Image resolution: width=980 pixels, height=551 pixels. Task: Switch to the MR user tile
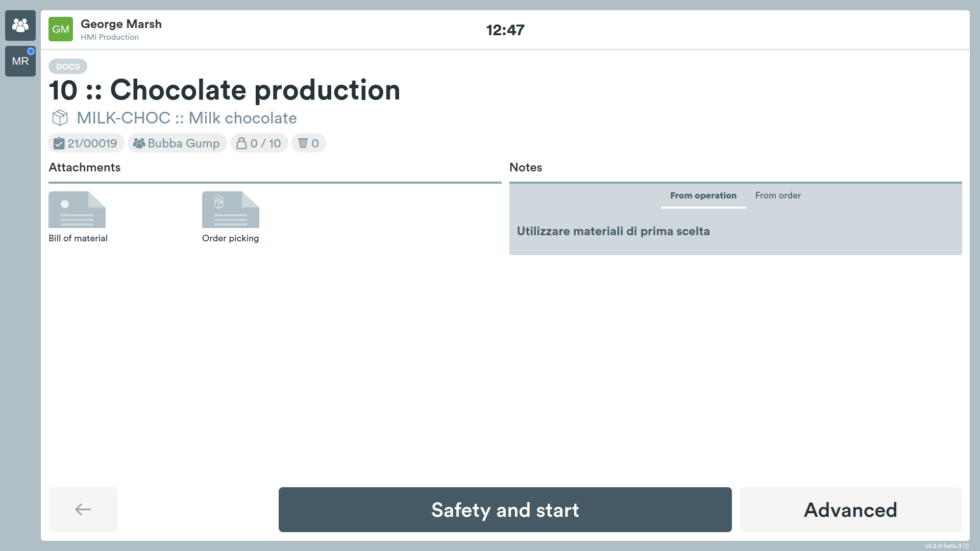(20, 61)
